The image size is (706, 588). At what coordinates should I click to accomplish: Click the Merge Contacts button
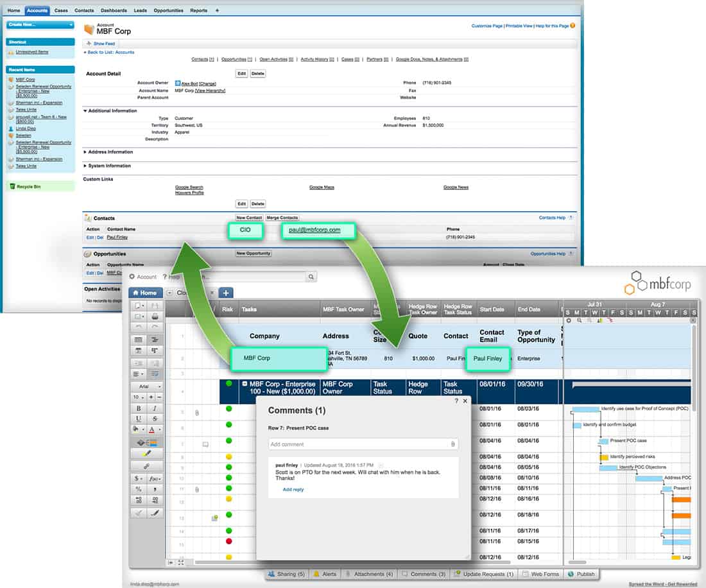[x=282, y=218]
